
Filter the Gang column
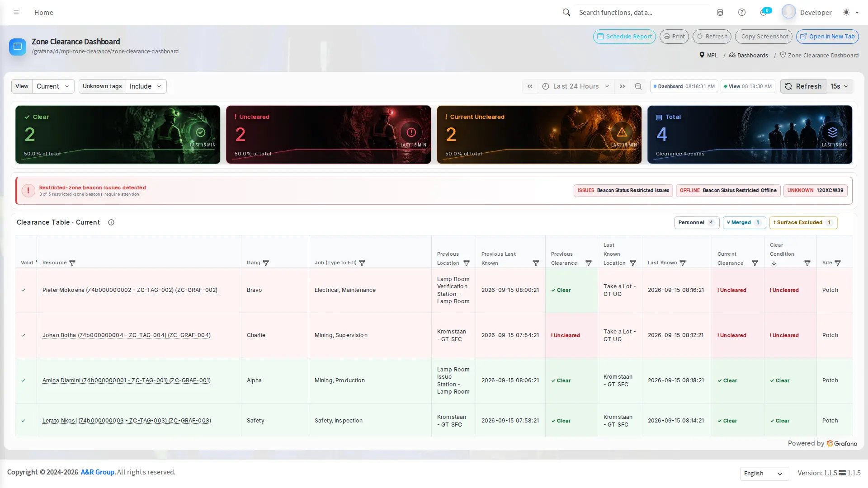[x=266, y=263]
